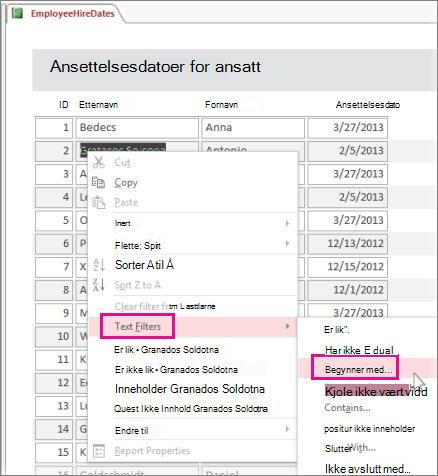Choose Kjole ikke vært vidd option
The width and height of the screenshot is (438, 476).
[376, 391]
